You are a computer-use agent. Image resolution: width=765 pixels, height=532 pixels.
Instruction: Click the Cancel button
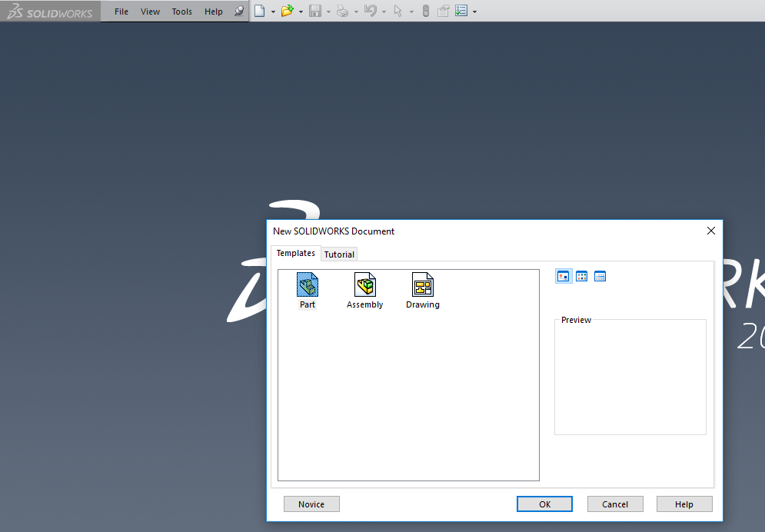[x=615, y=504]
